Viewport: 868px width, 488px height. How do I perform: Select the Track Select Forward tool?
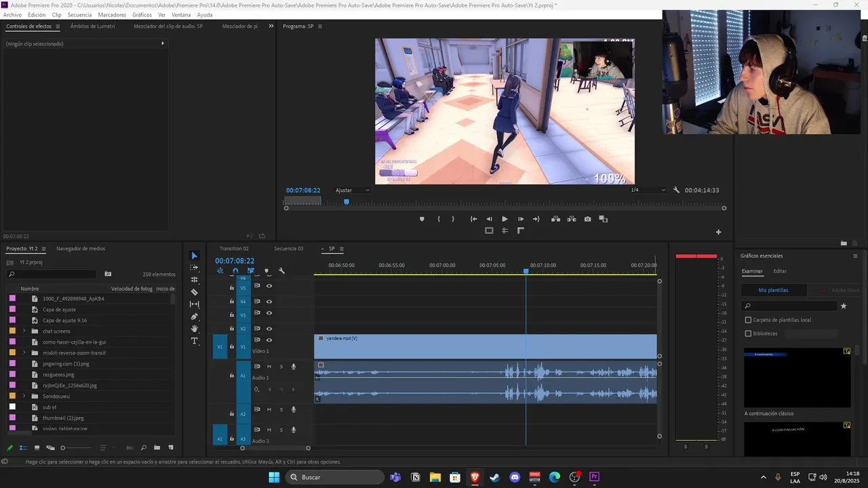click(195, 268)
